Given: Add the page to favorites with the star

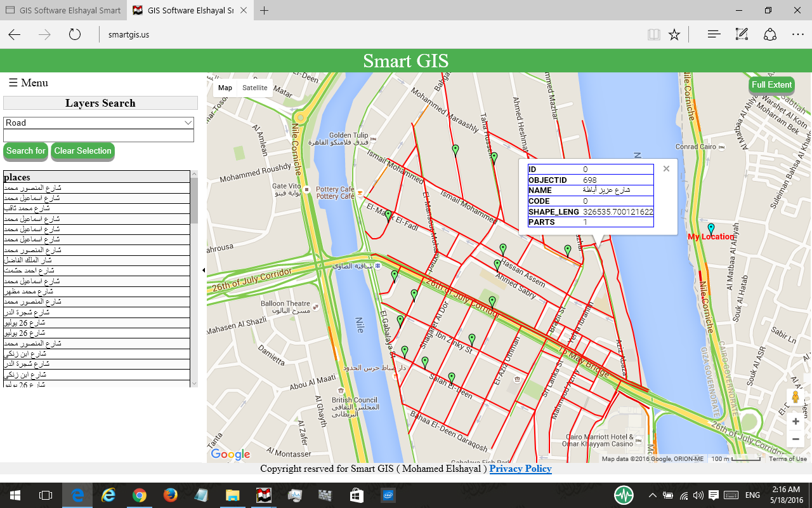Looking at the screenshot, I should tap(674, 34).
